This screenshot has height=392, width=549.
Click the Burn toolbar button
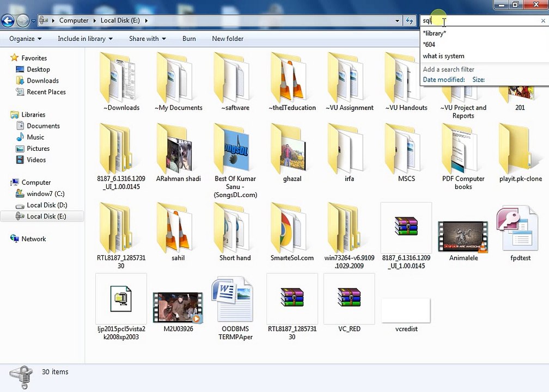coord(189,39)
